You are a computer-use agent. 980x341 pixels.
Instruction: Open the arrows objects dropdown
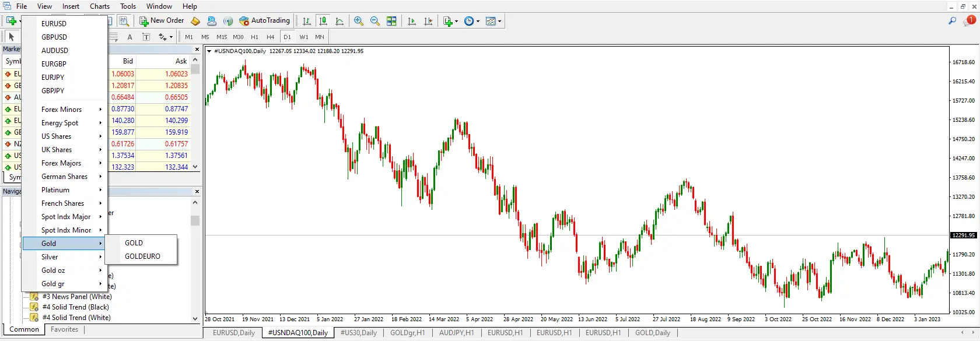[166, 37]
